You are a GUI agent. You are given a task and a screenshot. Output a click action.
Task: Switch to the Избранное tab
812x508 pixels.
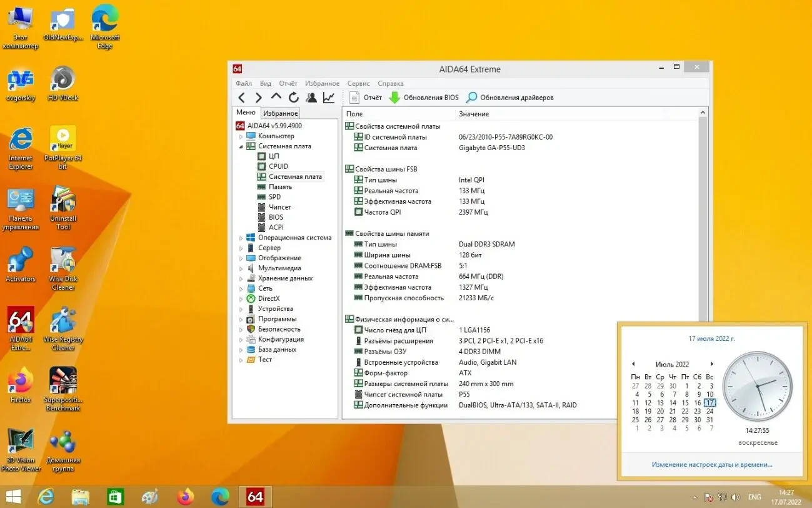coord(280,113)
